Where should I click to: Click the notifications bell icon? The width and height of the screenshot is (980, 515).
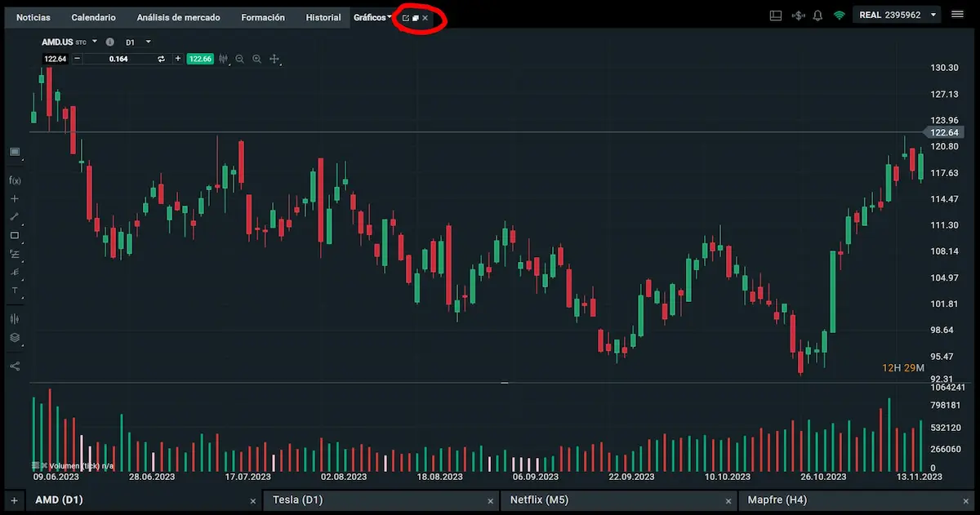817,15
